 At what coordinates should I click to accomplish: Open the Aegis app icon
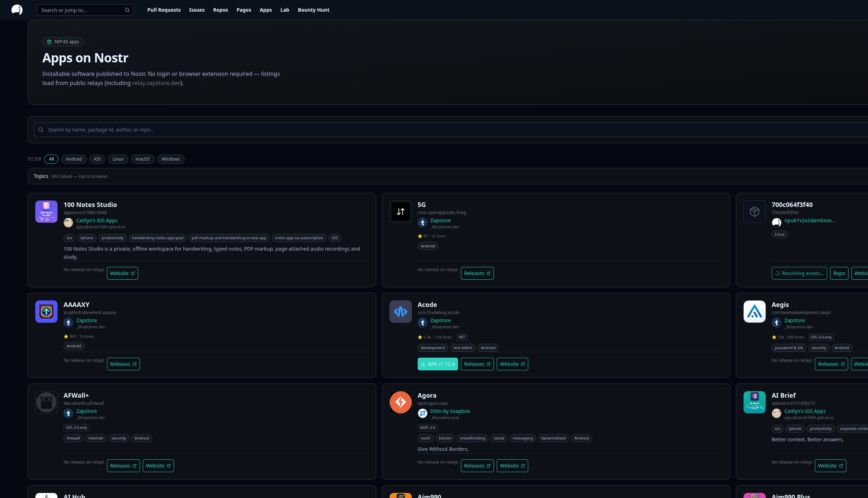coord(755,312)
